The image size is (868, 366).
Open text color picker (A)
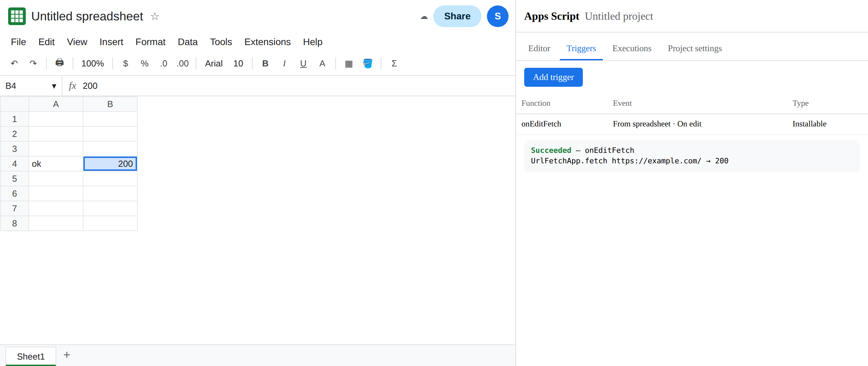[x=322, y=63]
